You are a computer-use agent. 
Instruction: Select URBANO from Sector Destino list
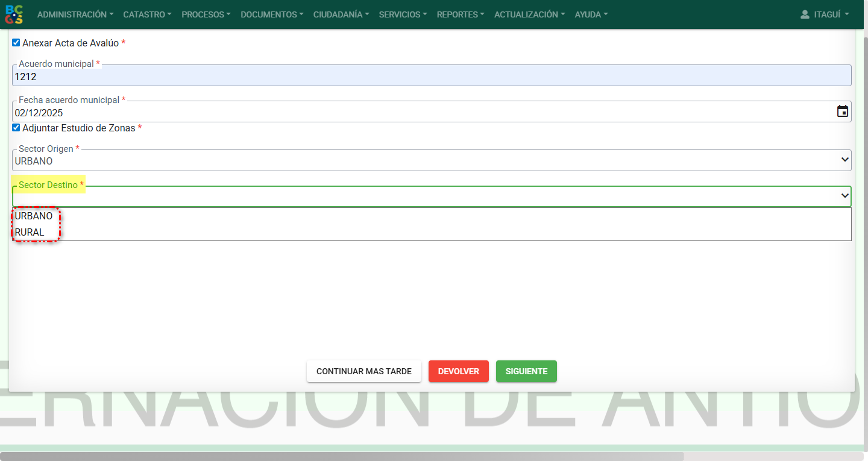pyautogui.click(x=34, y=216)
